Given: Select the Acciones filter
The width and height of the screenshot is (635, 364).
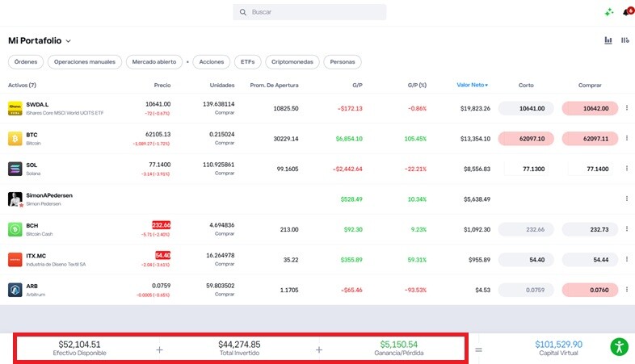Looking at the screenshot, I should pos(212,62).
